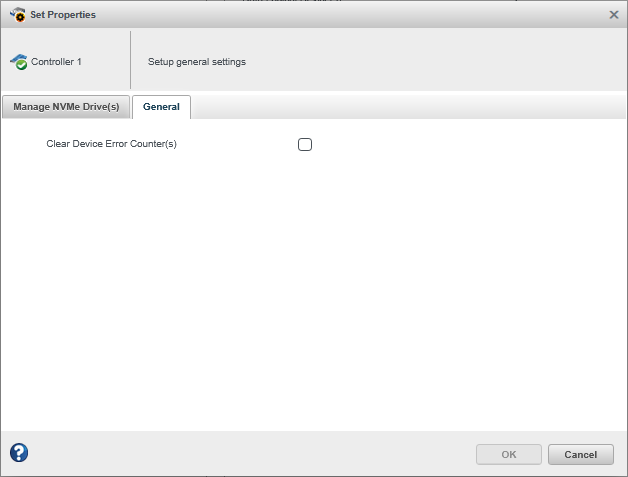Click the Set Properties title text
The height and width of the screenshot is (477, 628).
[x=63, y=15]
